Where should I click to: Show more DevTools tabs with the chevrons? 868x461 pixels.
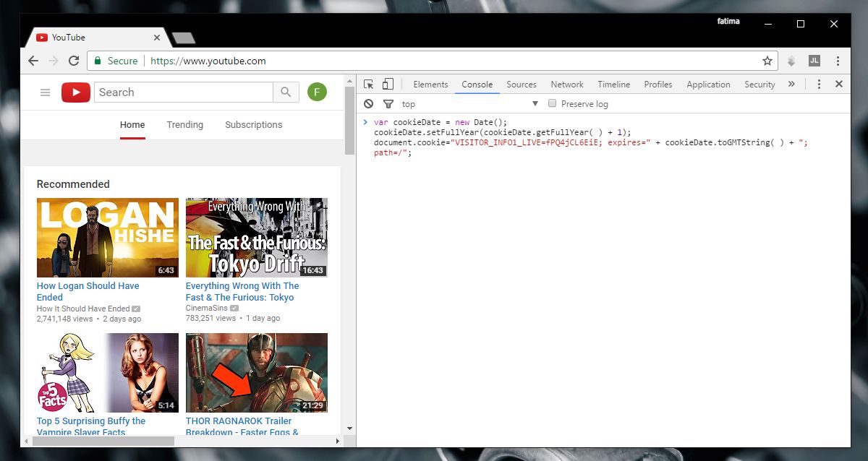pos(791,85)
